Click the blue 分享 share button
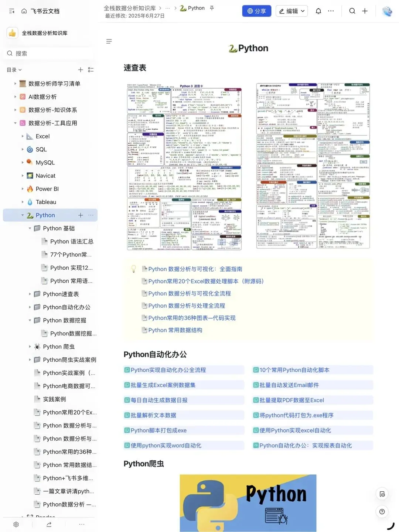Image resolution: width=399 pixels, height=532 pixels. click(257, 11)
